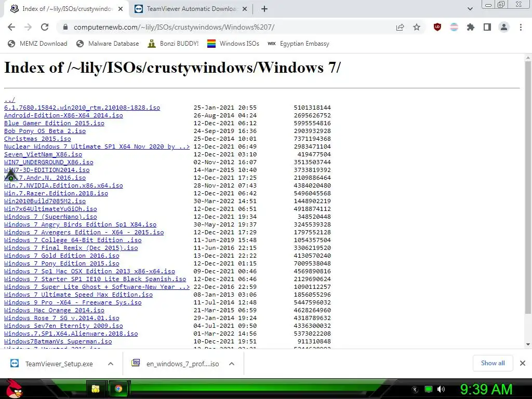Open the Angry Birds start button
The image size is (532, 399).
14,389
